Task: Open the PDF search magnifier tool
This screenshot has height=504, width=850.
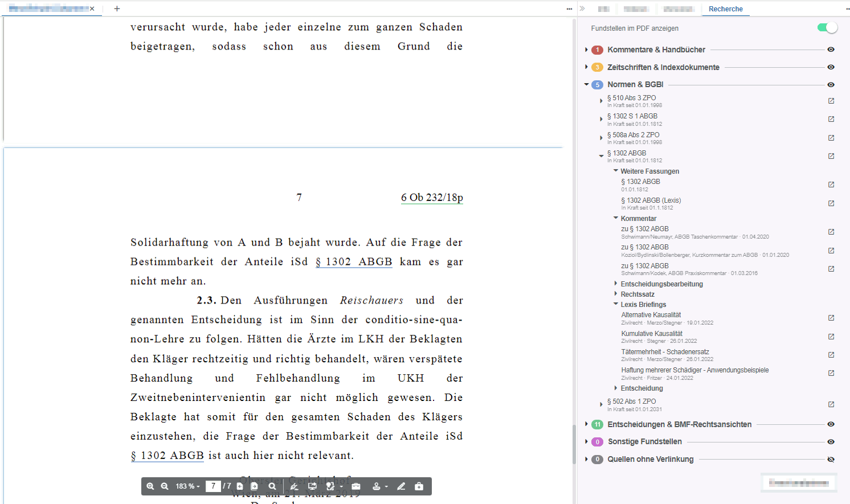Action: (272, 486)
